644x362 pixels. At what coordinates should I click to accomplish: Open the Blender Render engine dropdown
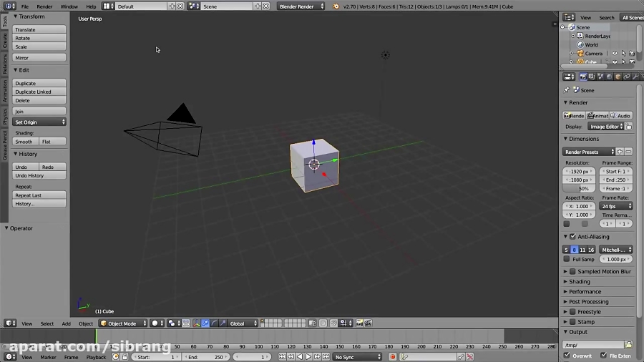pyautogui.click(x=301, y=6)
